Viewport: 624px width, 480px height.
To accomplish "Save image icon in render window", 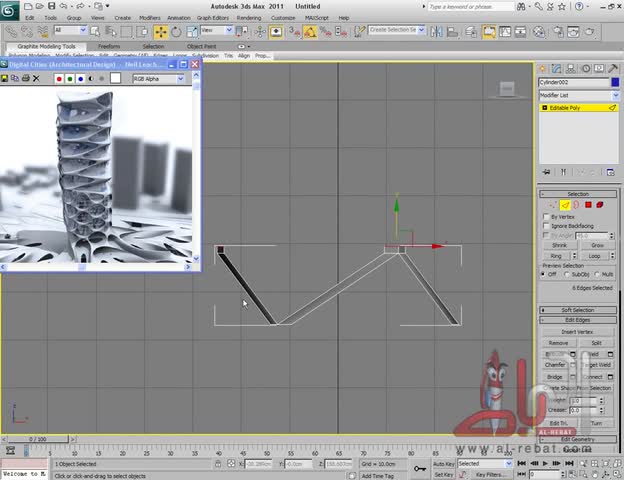I will pos(4,78).
